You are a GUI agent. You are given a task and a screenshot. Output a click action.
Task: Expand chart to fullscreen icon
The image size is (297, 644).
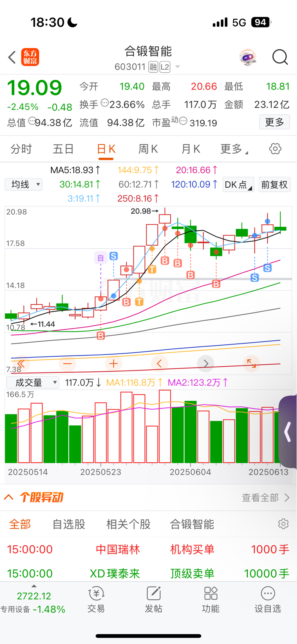click(251, 364)
